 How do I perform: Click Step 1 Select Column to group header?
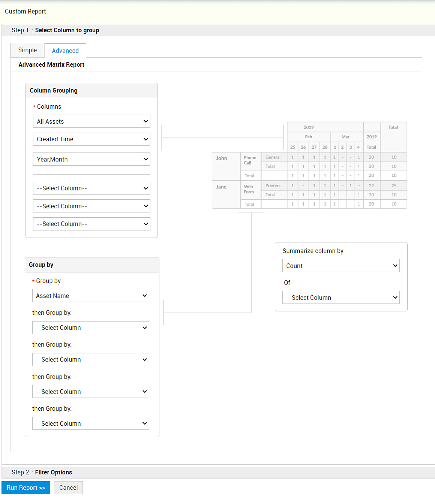(x=67, y=30)
